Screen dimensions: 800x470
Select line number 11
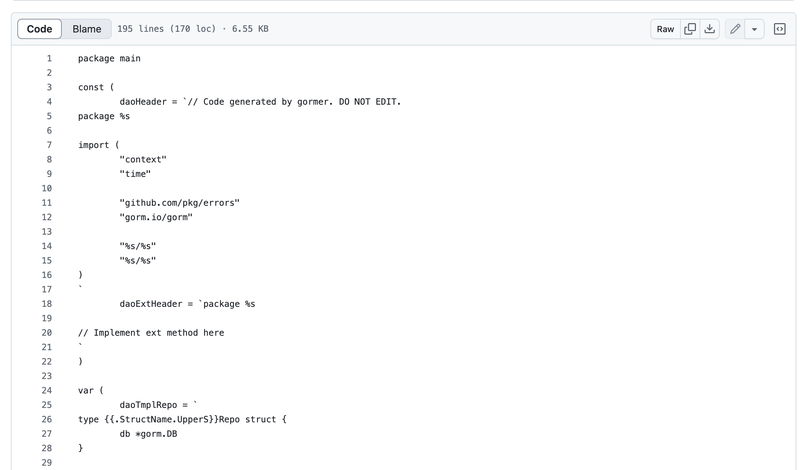pyautogui.click(x=47, y=203)
